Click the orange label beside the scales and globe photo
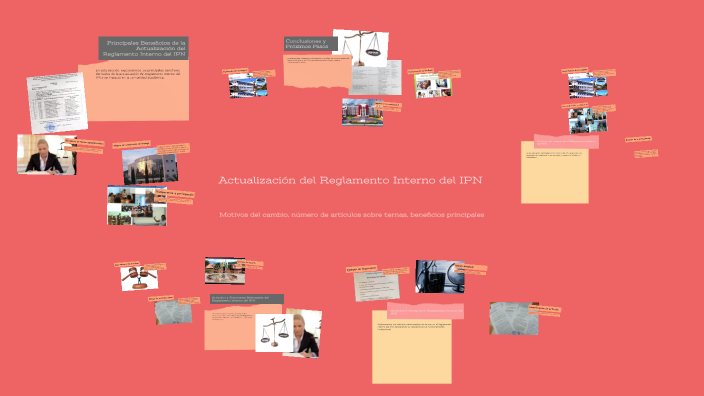The height and width of the screenshot is (396, 704). coord(471,268)
